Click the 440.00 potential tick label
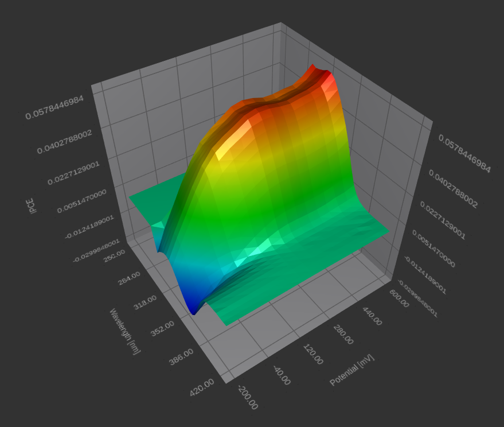The width and height of the screenshot is (504, 427). tap(371, 316)
